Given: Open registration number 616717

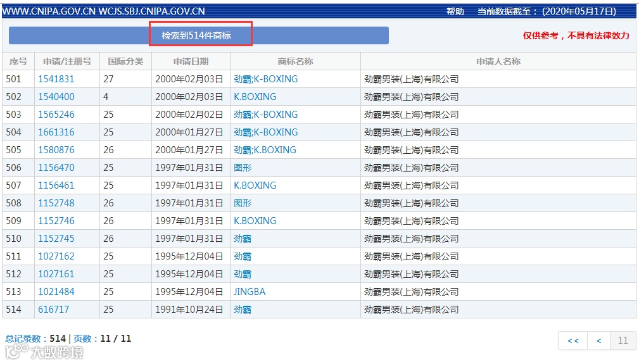Looking at the screenshot, I should tap(53, 310).
